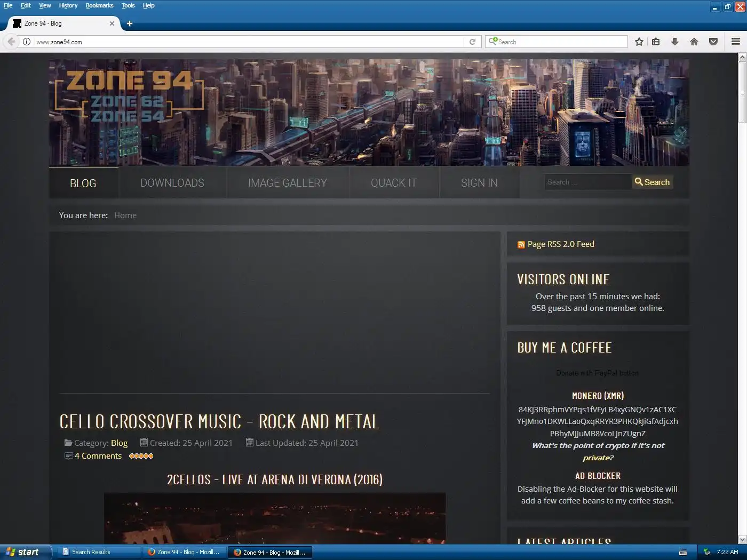Click the Monero wallet address text
The image size is (747, 560).
point(597,421)
